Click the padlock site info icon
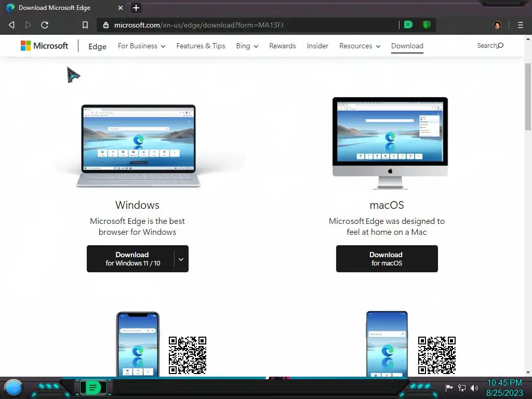The width and height of the screenshot is (532, 399). [x=106, y=25]
